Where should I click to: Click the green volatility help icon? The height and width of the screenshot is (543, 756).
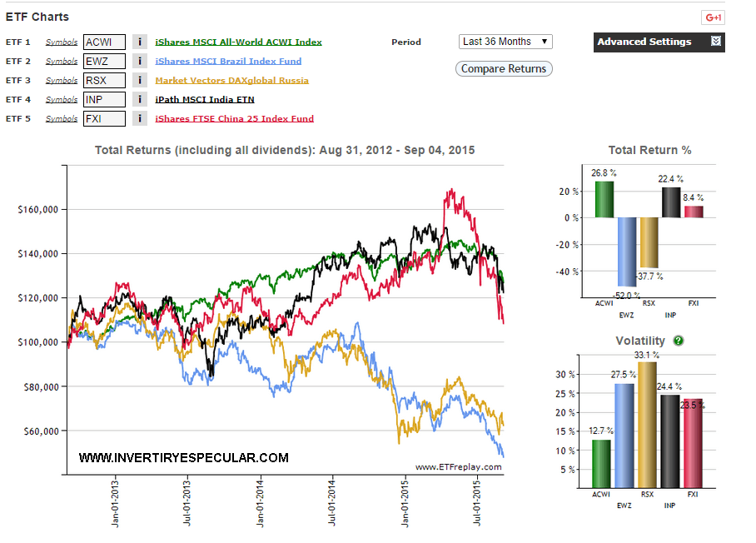pyautogui.click(x=679, y=341)
